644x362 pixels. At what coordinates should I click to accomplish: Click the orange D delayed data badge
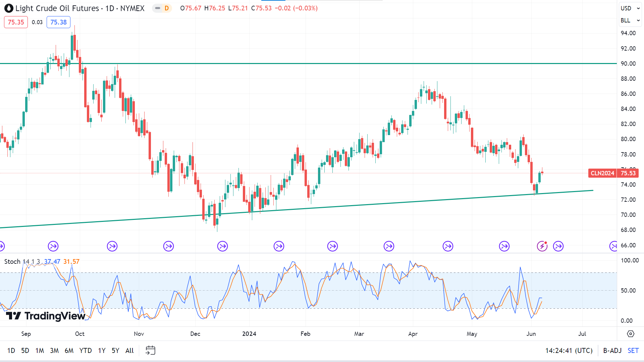coord(167,8)
